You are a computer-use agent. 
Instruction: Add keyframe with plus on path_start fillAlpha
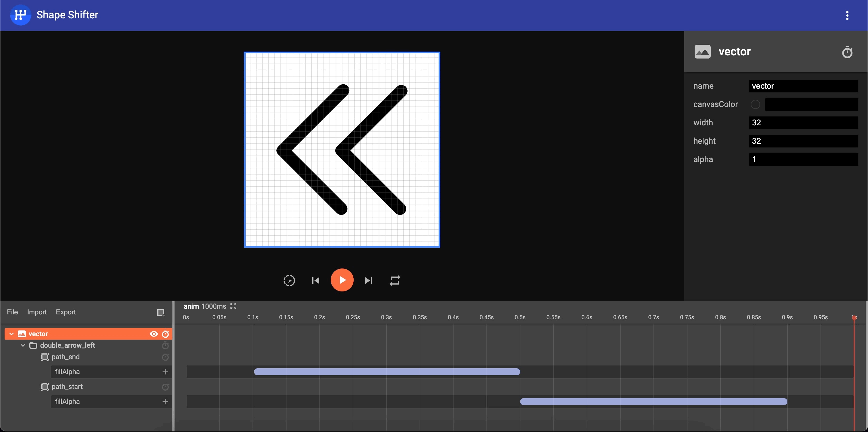[x=165, y=401]
